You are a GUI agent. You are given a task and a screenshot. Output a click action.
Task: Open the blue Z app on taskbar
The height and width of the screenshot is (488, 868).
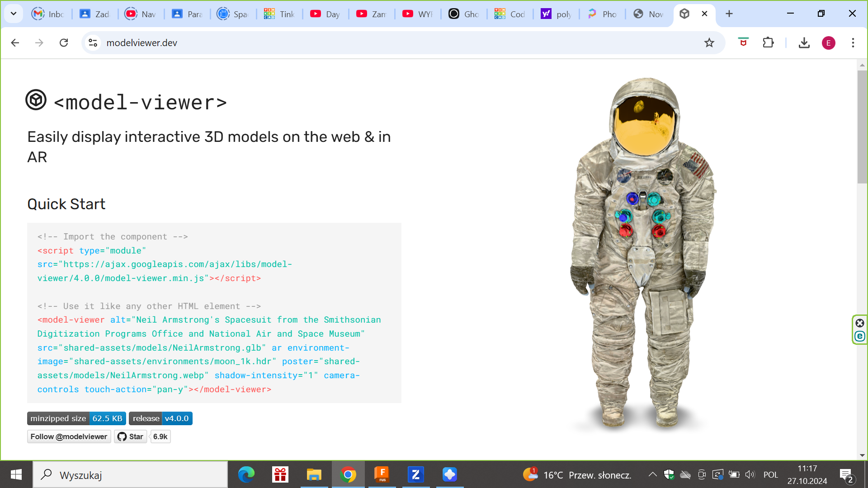(x=416, y=474)
